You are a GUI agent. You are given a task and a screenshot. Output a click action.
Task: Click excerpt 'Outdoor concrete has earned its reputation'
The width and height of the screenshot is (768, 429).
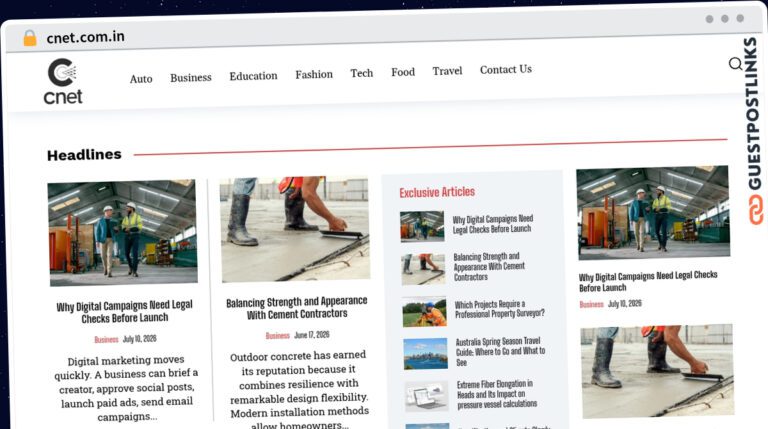pos(299,390)
